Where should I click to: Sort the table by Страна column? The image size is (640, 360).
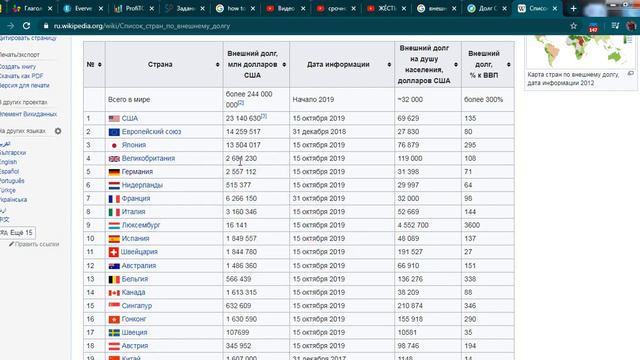[218, 64]
